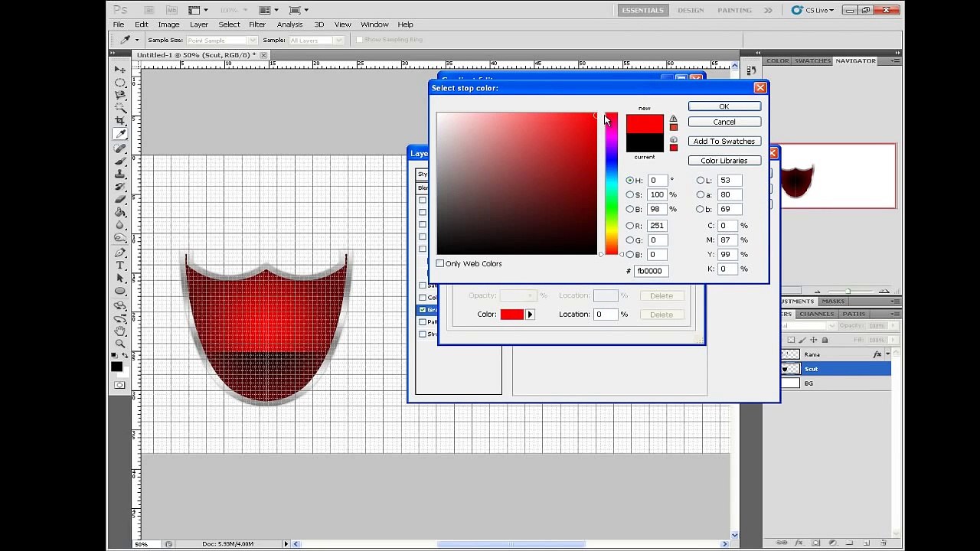This screenshot has width=980, height=551.
Task: Select the Eraser tool
Action: pyautogui.click(x=120, y=201)
